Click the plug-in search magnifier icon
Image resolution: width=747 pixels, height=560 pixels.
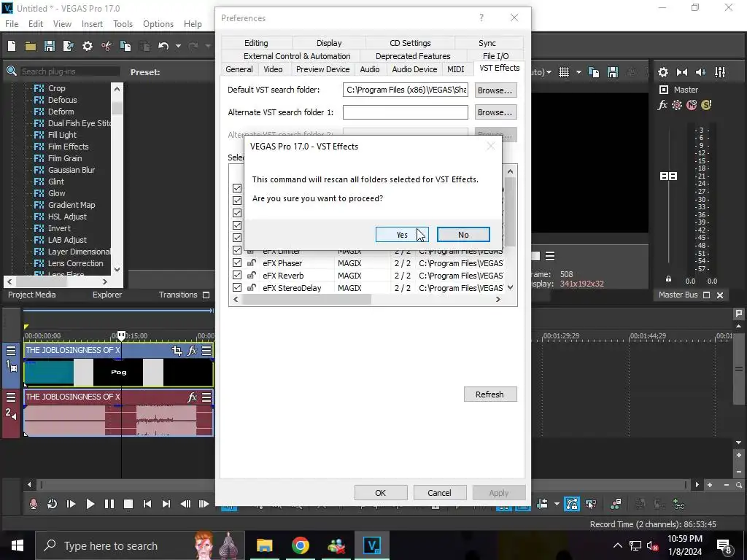(x=12, y=71)
